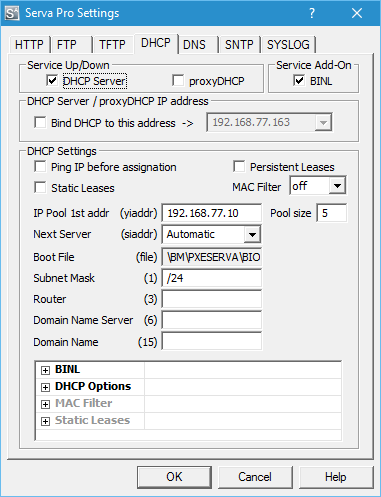The image size is (381, 497).
Task: Uncheck the DHCP Server checkbox
Action: tap(52, 80)
